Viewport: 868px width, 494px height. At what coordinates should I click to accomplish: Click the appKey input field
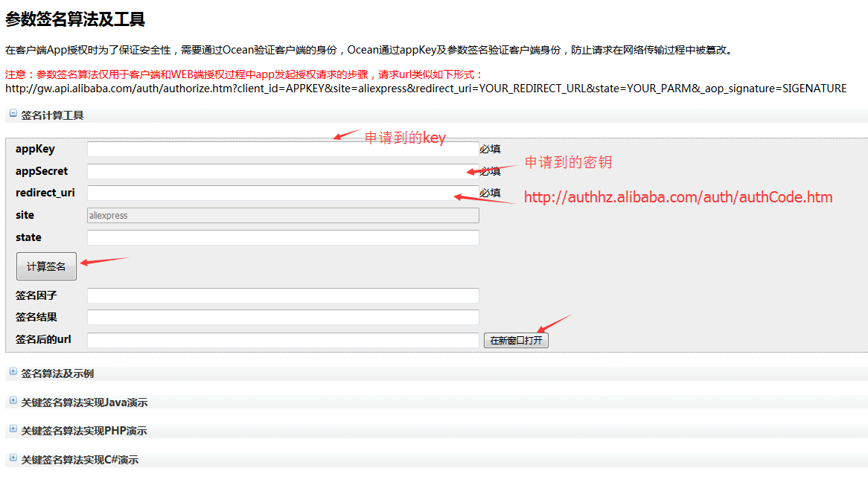pos(283,150)
